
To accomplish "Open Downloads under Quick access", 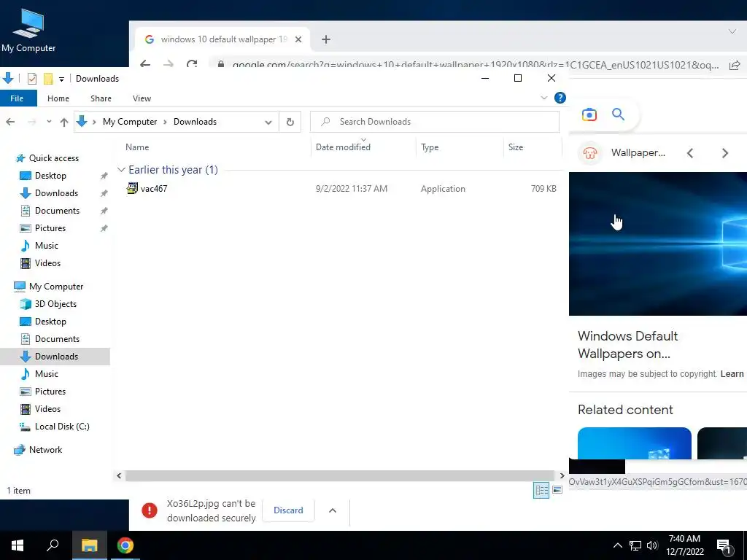I will coord(56,193).
